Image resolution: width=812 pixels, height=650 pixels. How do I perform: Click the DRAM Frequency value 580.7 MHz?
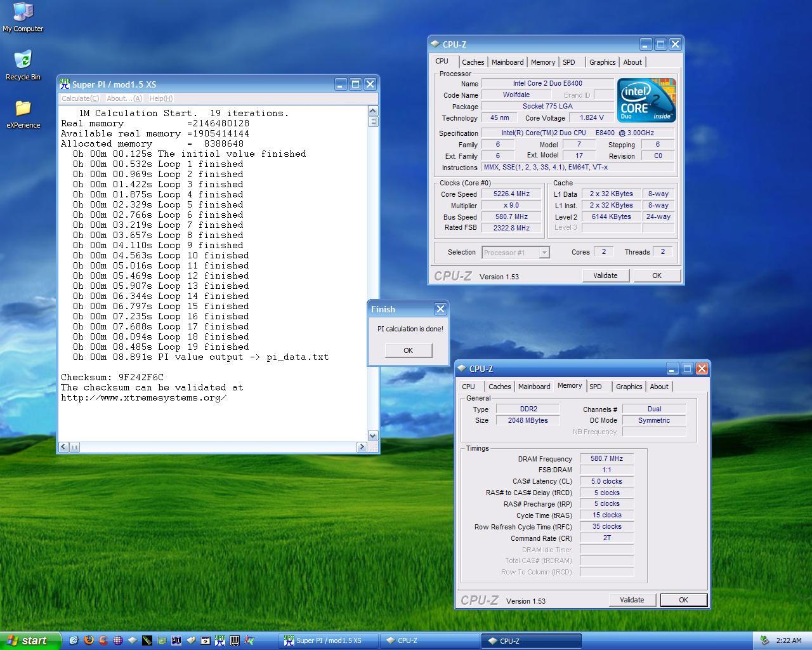(606, 458)
